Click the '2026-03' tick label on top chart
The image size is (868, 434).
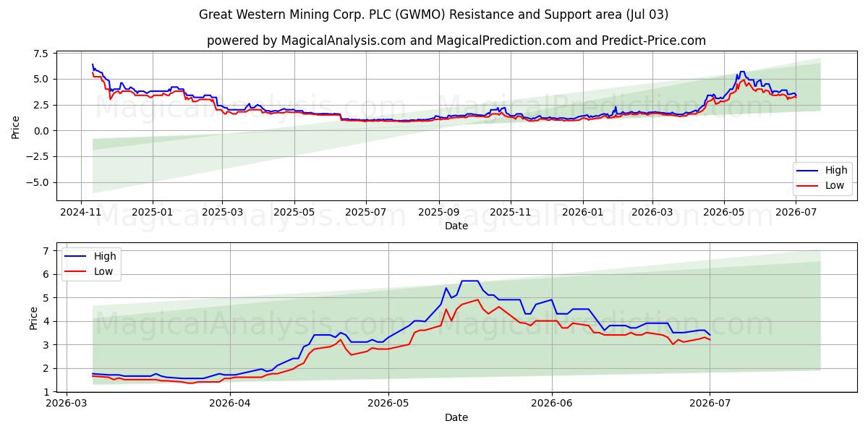[652, 212]
